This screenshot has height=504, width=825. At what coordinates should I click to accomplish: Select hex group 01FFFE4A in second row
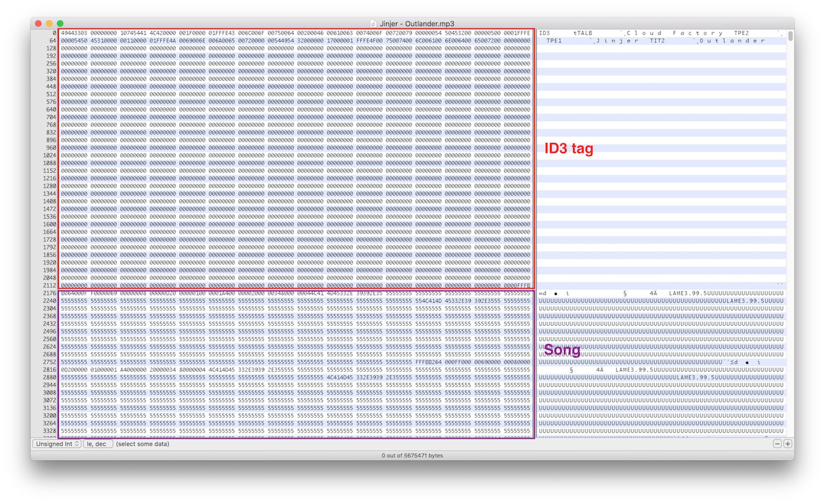pos(163,41)
